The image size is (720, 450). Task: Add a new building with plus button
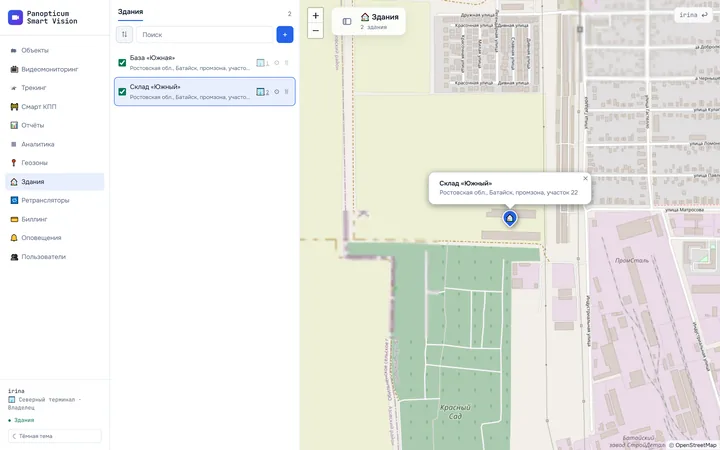click(285, 34)
